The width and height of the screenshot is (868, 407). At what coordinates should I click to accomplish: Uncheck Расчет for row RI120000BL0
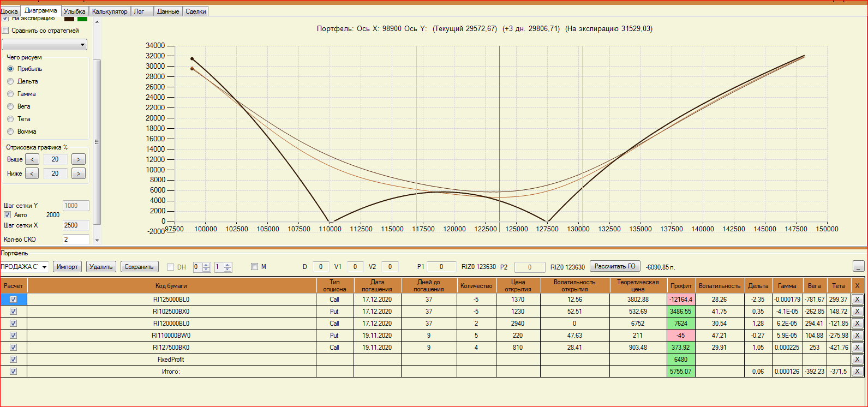[x=14, y=324]
